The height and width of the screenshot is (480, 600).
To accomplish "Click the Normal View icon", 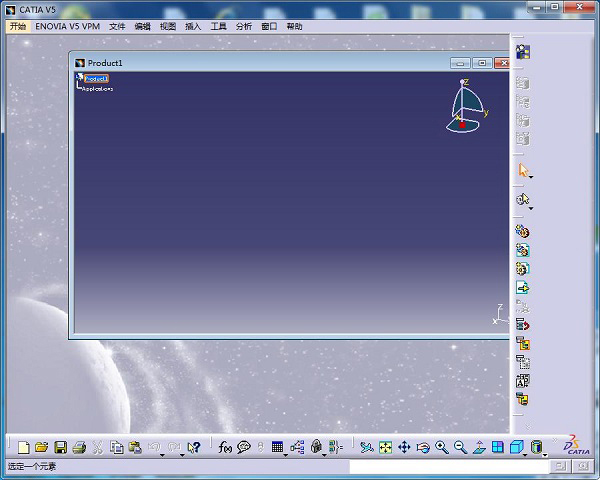I will [479, 447].
